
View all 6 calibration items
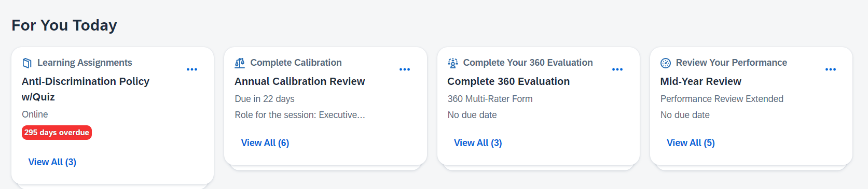click(x=265, y=143)
